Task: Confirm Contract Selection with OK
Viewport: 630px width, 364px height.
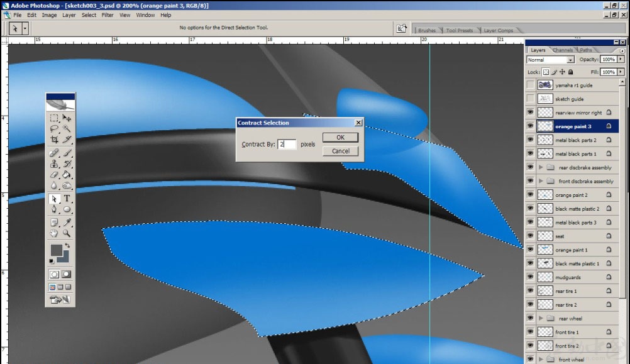Action: pyautogui.click(x=340, y=138)
